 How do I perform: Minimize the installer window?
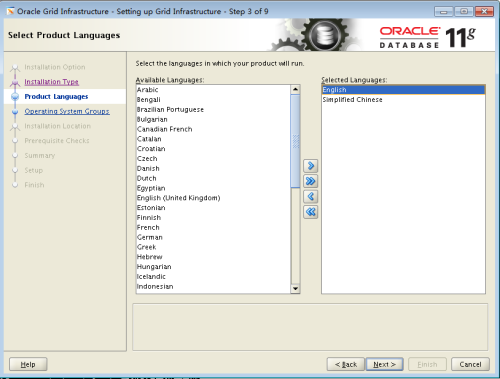click(444, 12)
